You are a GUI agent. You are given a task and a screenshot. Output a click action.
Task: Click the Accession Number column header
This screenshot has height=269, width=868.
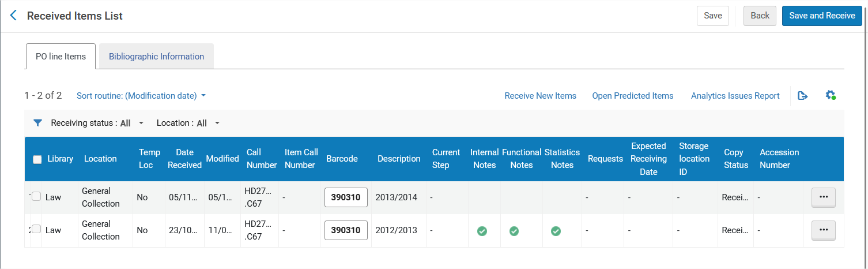(x=779, y=159)
